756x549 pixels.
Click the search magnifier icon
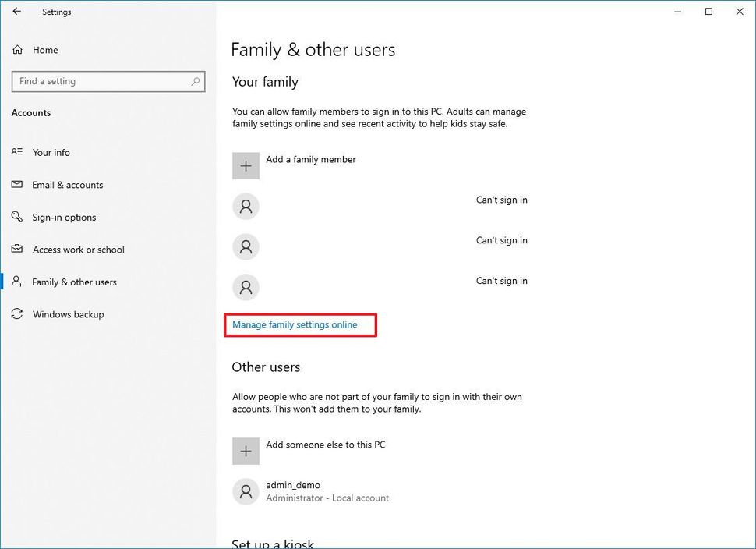pyautogui.click(x=196, y=81)
